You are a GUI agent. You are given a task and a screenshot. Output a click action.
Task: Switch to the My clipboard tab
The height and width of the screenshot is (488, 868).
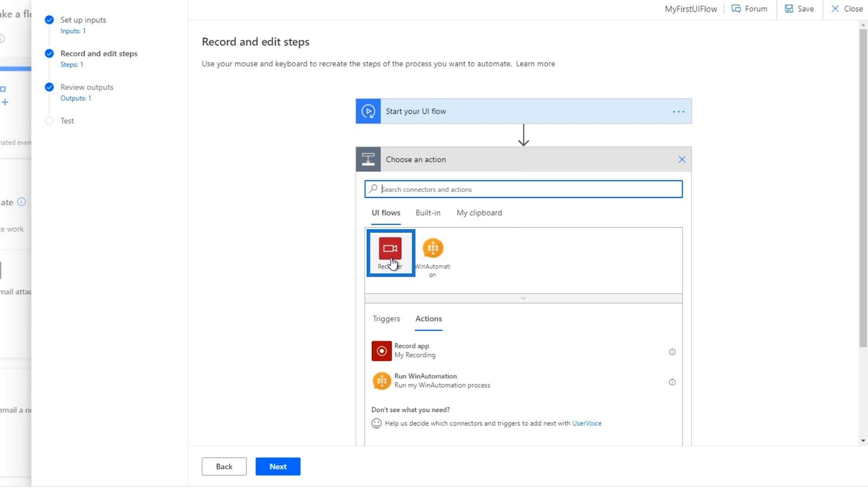[480, 213]
